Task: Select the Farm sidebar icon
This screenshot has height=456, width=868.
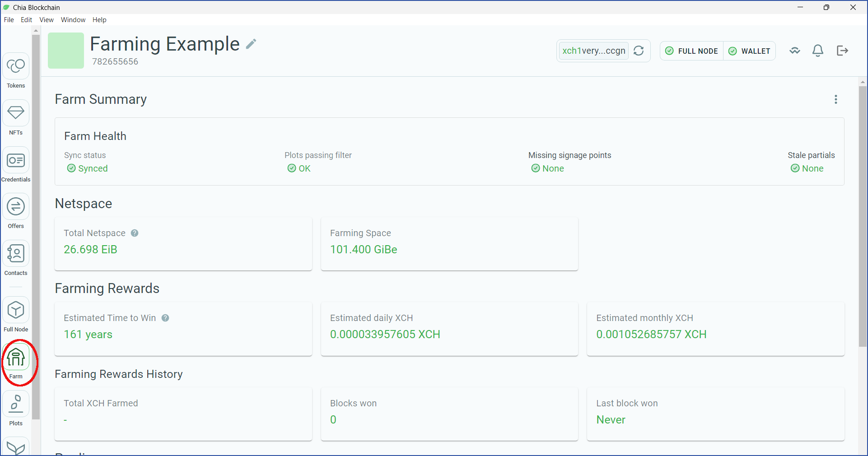Action: coord(16,362)
